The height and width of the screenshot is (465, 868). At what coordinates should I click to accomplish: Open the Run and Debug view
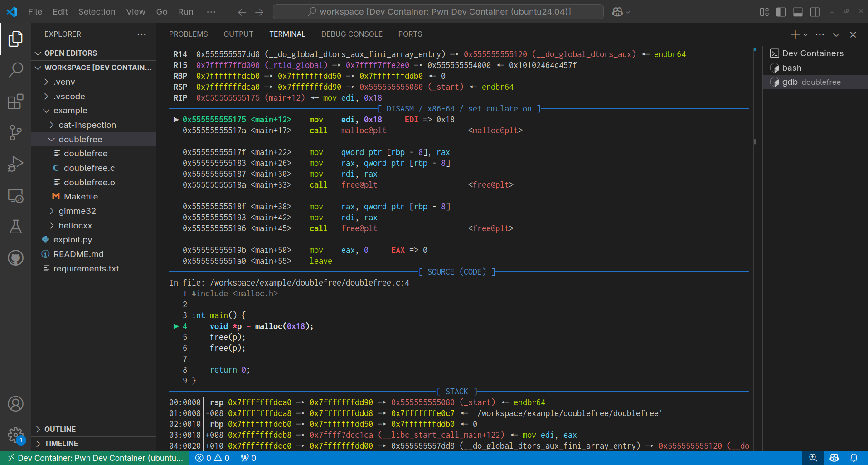[x=15, y=164]
